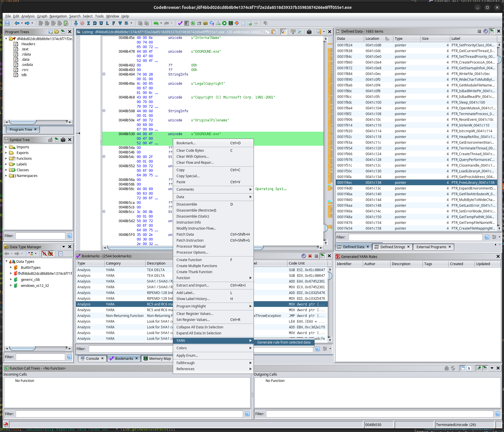Toggle Symbol Tree navigation sync icon
This screenshot has height=432, width=504.
pos(57,140)
